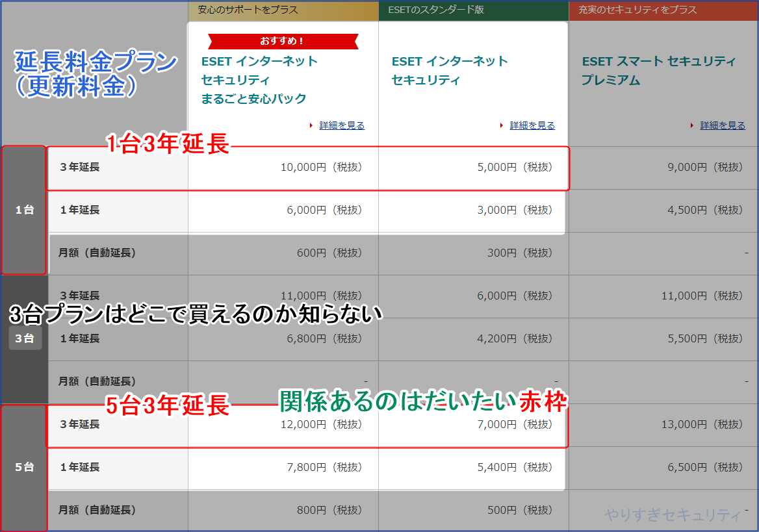Viewport: 759px width, 532px height.
Task: Click the 5台 row group label
Action: [x=24, y=467]
